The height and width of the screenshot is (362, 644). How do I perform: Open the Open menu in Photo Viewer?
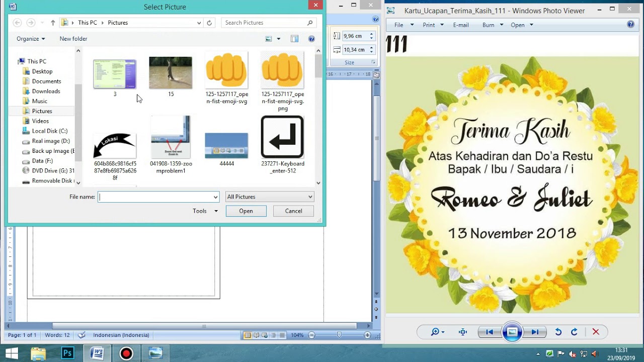pyautogui.click(x=522, y=25)
